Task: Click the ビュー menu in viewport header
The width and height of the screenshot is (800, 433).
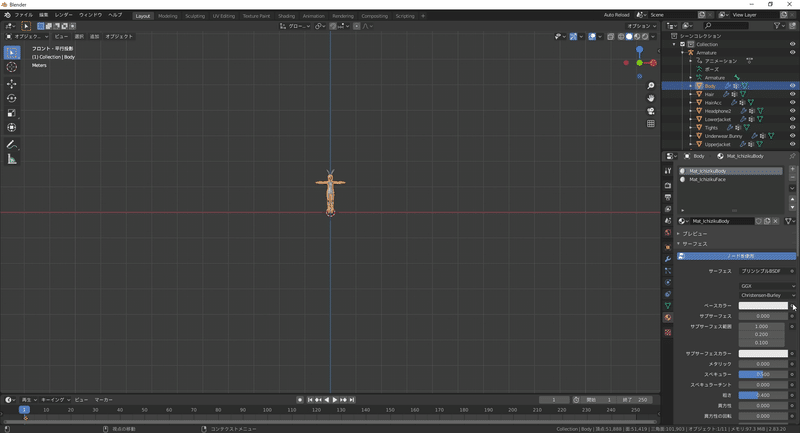Action: 61,36
